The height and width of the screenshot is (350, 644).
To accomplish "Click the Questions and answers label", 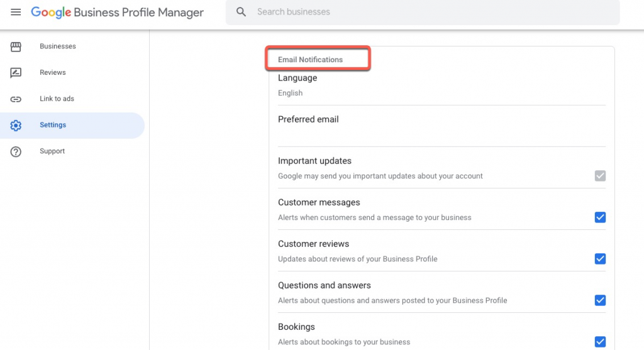I will click(324, 285).
